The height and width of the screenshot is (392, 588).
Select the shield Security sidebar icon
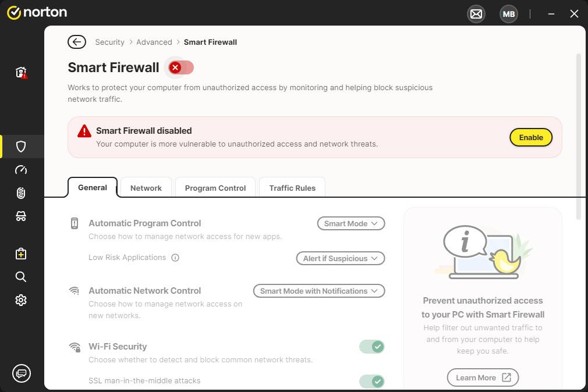point(22,147)
